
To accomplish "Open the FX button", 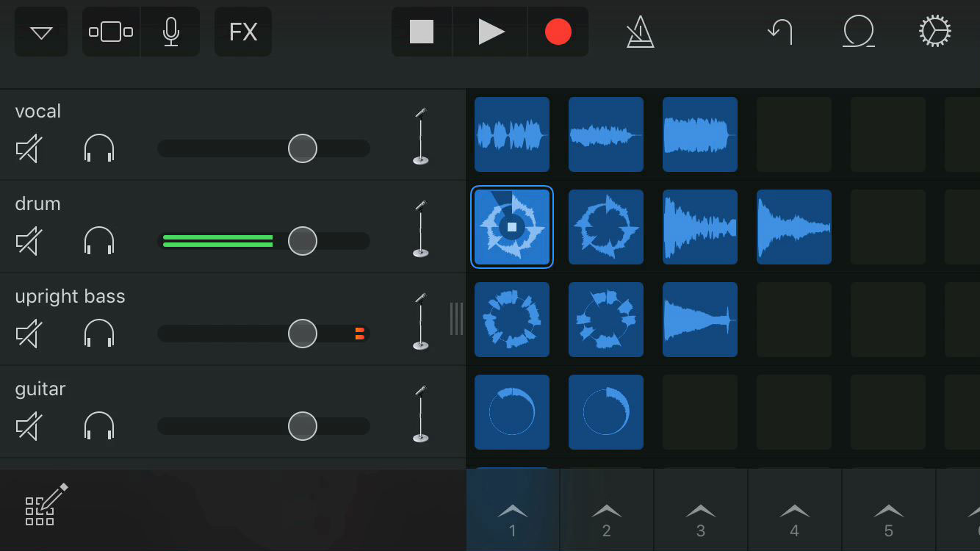I will click(x=243, y=32).
